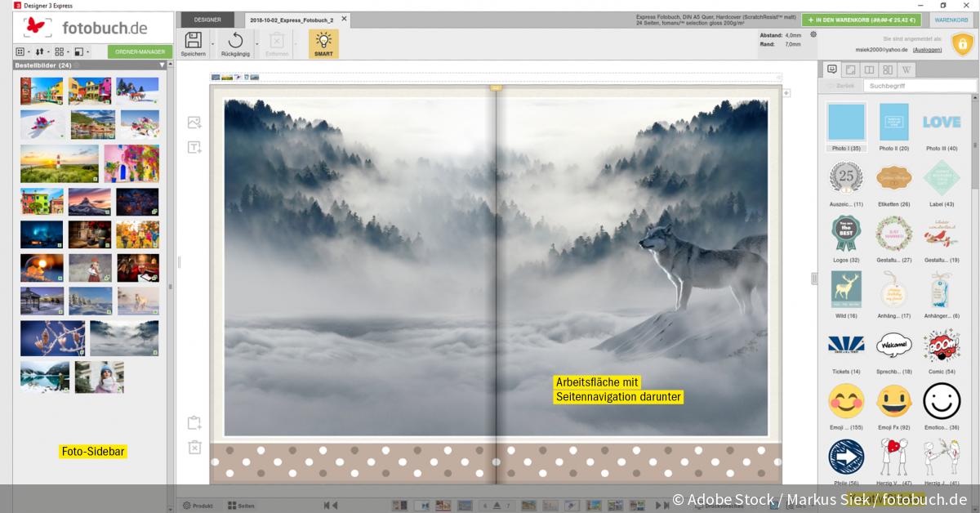Add a text box with the T+ tool

point(194,147)
